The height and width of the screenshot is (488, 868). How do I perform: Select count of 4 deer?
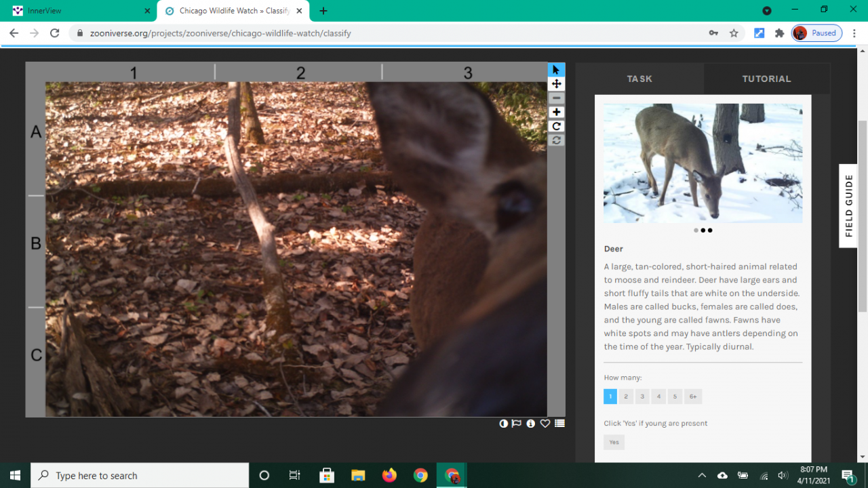click(x=658, y=396)
